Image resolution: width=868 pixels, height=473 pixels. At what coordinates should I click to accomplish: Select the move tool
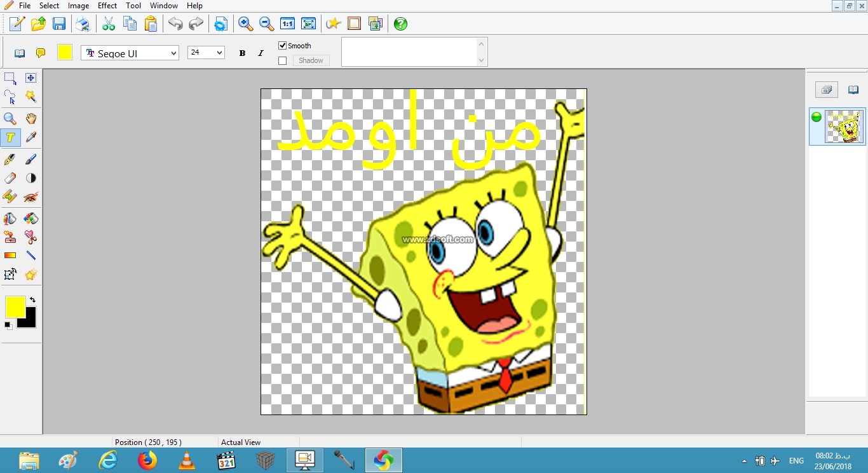pyautogui.click(x=31, y=78)
